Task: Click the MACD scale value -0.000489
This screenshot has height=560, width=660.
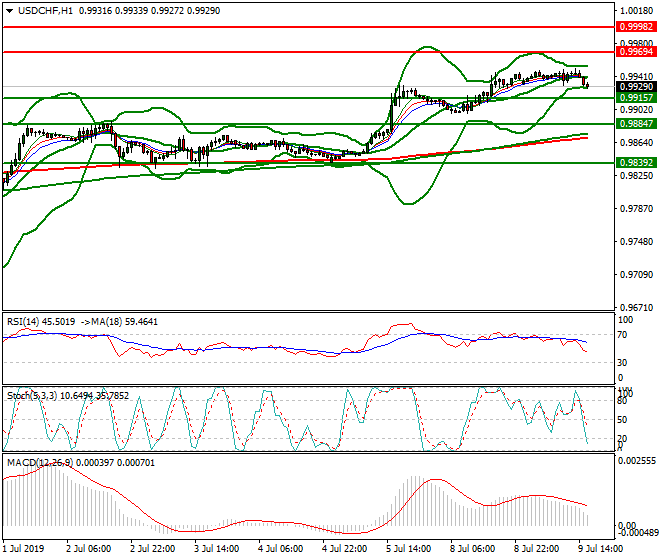Action: (x=637, y=533)
